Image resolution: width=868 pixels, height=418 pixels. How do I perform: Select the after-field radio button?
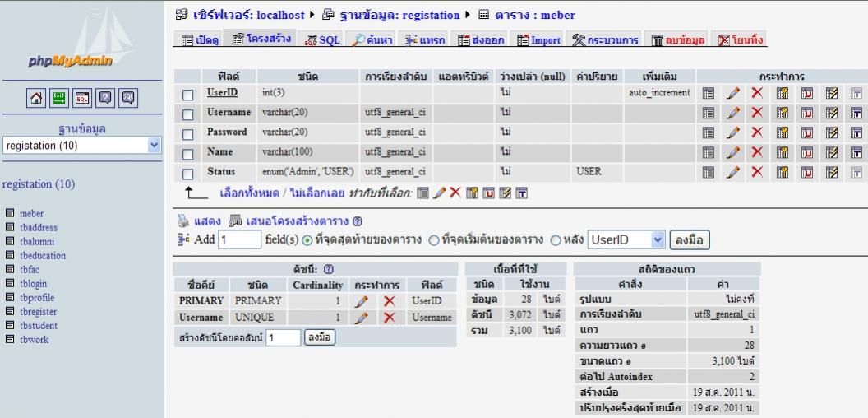pos(556,240)
